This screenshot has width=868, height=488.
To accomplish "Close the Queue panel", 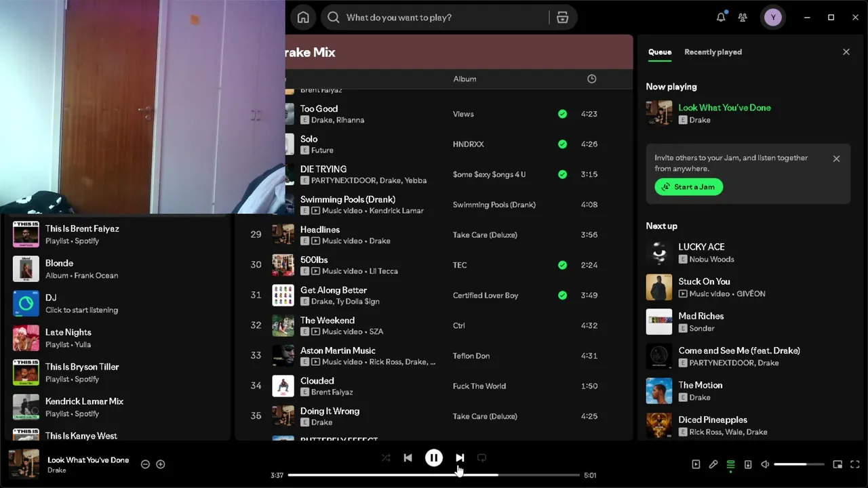I will coord(846,52).
